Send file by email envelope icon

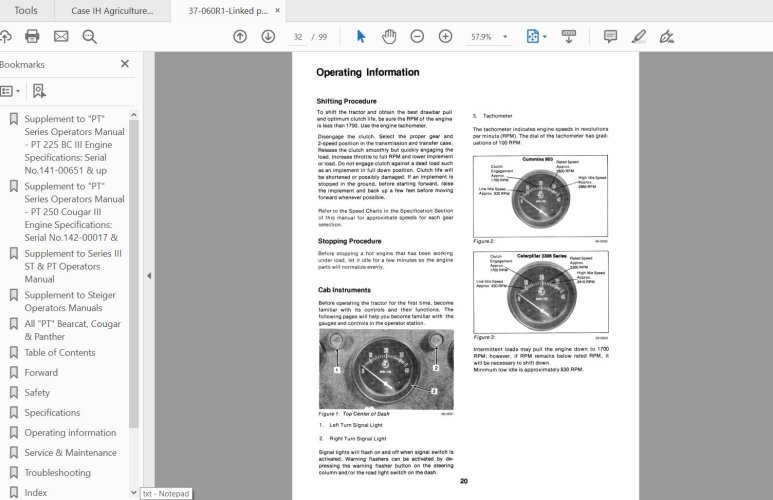tap(61, 36)
